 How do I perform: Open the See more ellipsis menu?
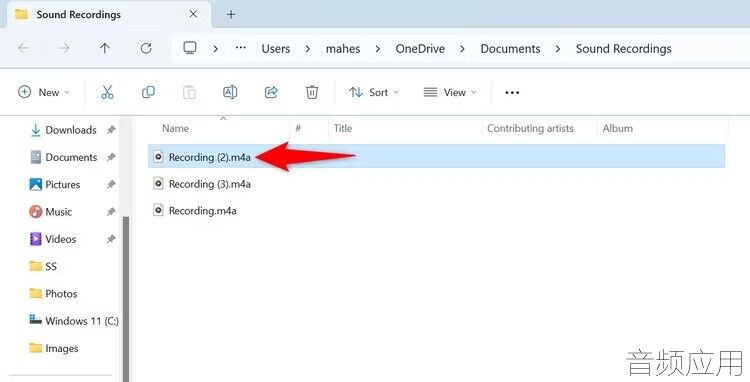[512, 92]
